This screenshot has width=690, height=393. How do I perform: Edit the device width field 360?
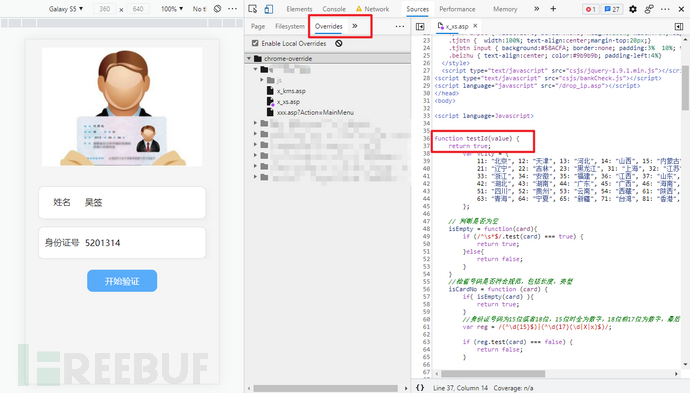tap(105, 9)
